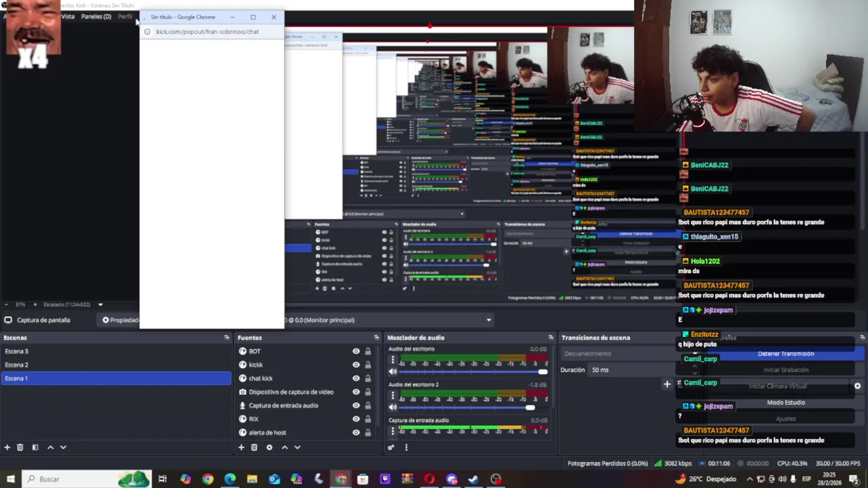Lock the BOT source

(368, 351)
